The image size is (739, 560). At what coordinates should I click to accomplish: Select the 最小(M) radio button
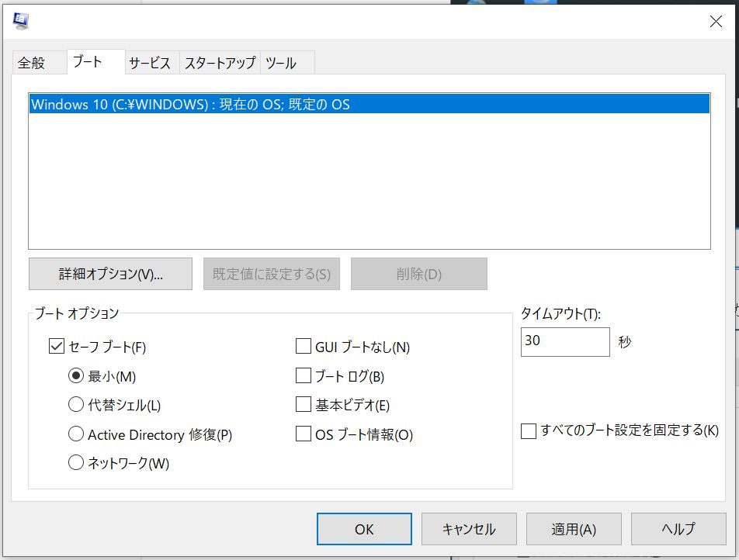76,376
